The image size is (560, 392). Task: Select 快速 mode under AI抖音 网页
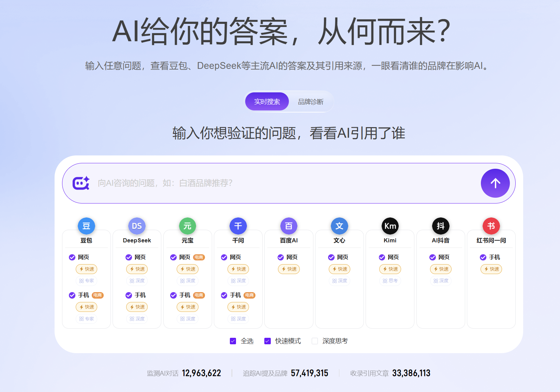click(x=441, y=269)
